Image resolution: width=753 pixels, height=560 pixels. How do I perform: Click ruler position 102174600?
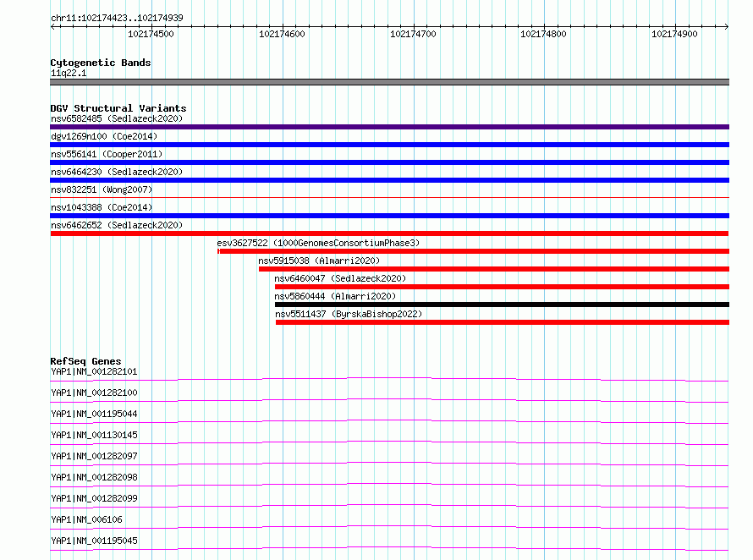coord(282,34)
